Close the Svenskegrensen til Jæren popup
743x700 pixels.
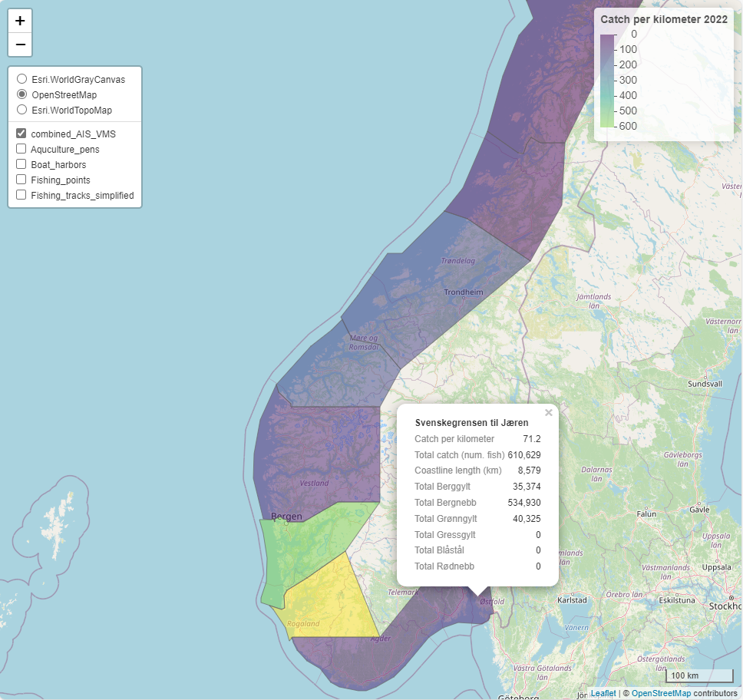point(548,413)
